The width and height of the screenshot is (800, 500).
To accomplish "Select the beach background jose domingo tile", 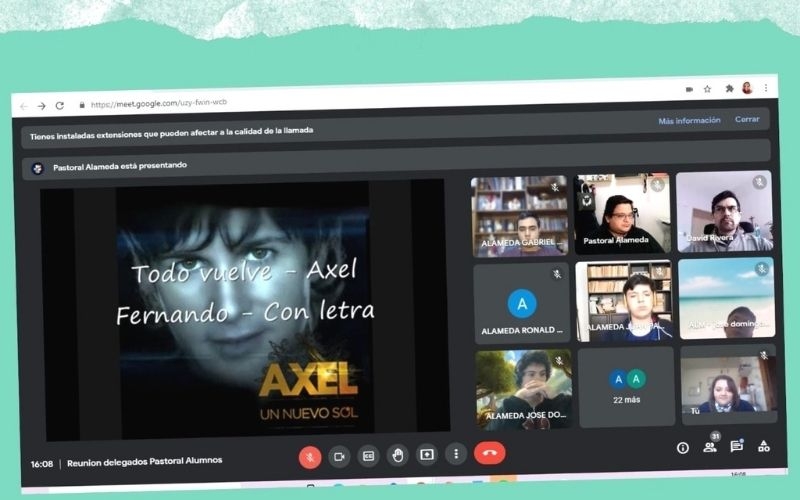I will pos(727,298).
